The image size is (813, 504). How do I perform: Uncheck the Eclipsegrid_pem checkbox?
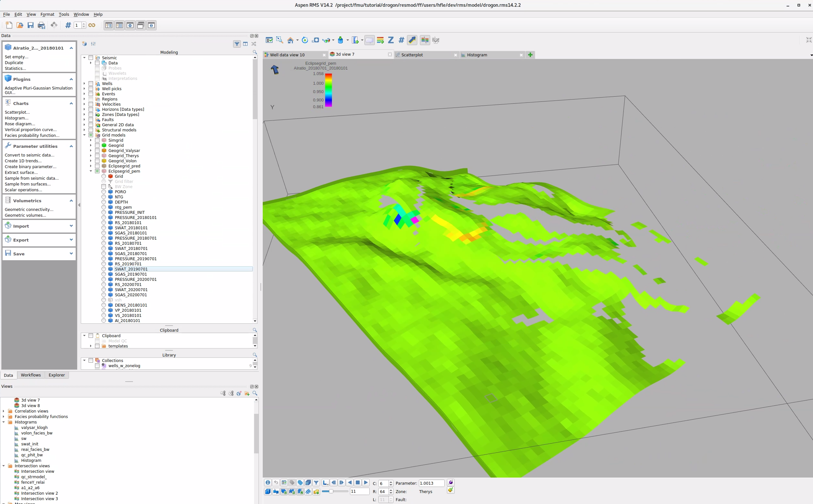[97, 171]
